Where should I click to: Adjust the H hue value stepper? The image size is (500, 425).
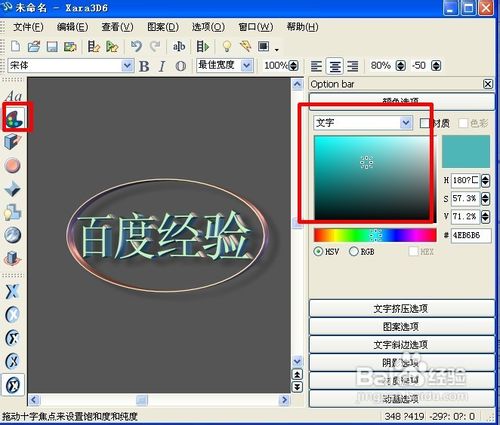point(485,181)
